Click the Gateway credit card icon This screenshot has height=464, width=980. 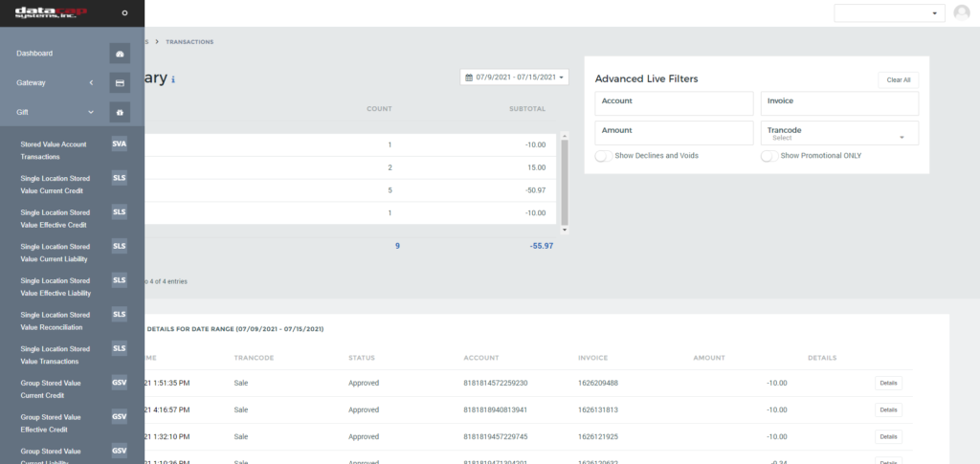coord(120,82)
